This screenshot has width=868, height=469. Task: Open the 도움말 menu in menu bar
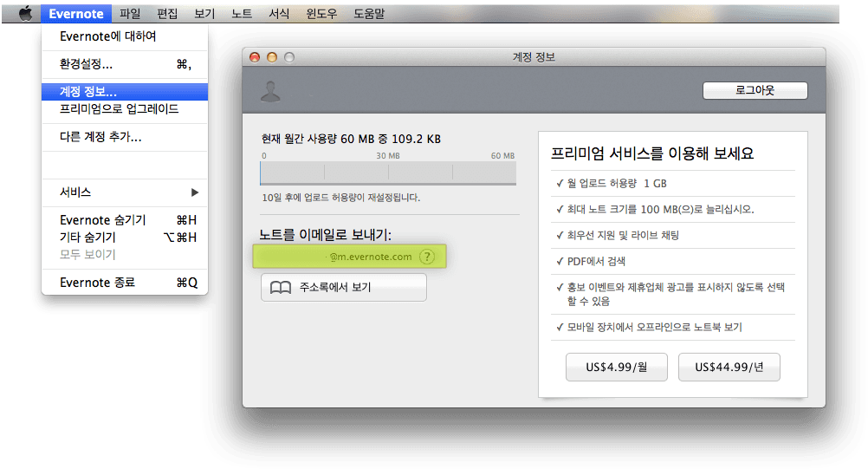(x=369, y=14)
